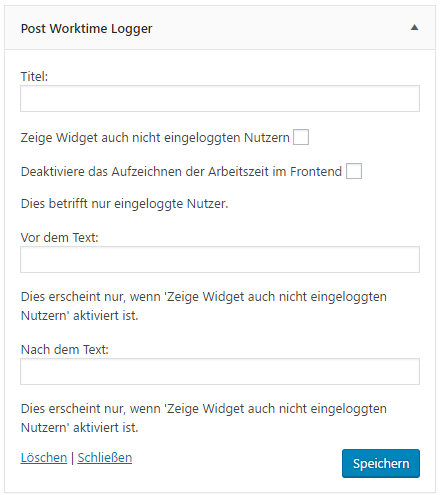Screen dimensions: 443x495
Task: Click the help note below Nach dem Text field
Action: [x=203, y=418]
